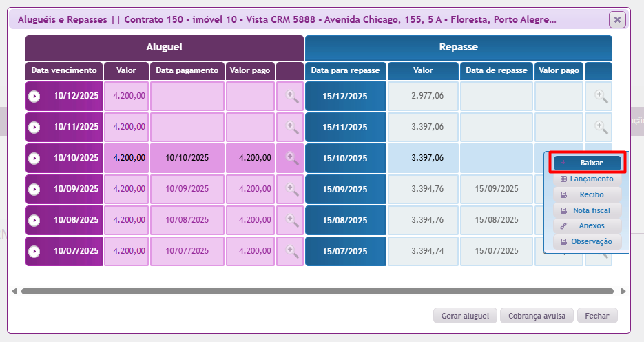Image resolution: width=644 pixels, height=342 pixels.
Task: Click magnifier icon in 10/10/2025 aluguel row
Action: [x=292, y=158]
